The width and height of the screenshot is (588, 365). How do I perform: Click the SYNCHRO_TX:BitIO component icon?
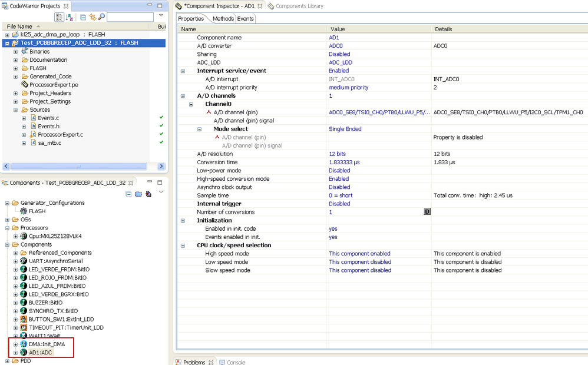point(24,311)
